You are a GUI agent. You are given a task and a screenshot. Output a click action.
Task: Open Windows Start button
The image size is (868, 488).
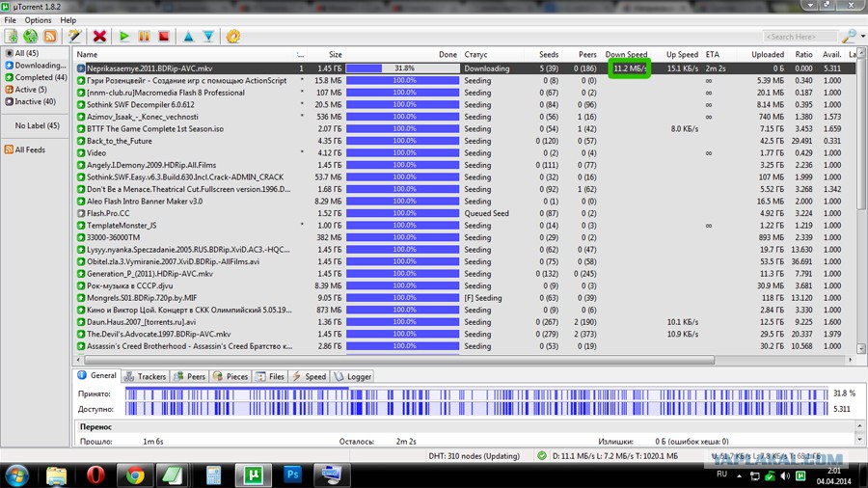point(16,475)
